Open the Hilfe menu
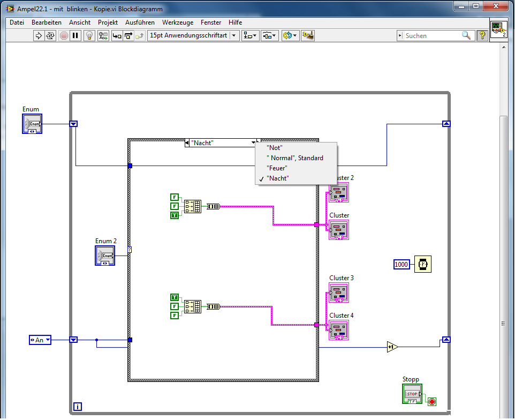 [235, 22]
